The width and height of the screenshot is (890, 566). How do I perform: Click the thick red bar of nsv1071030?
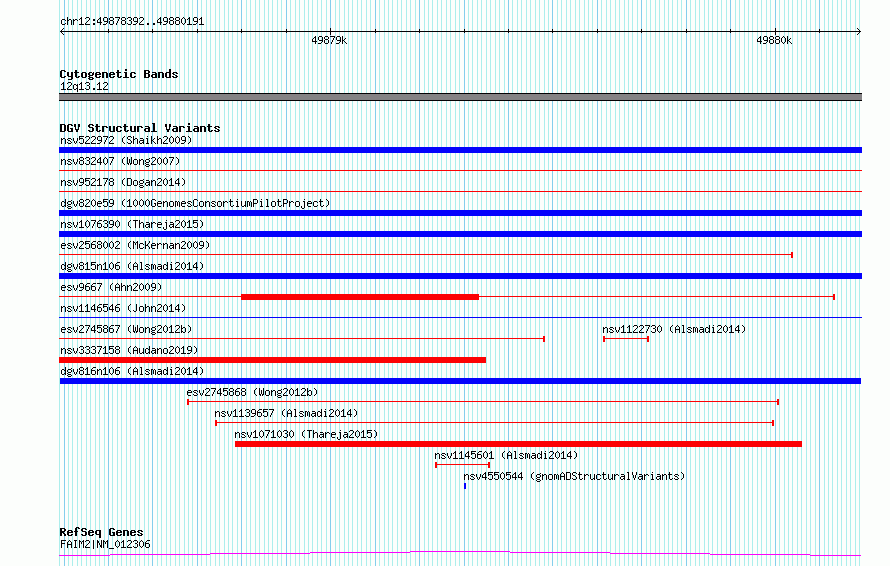pyautogui.click(x=518, y=444)
